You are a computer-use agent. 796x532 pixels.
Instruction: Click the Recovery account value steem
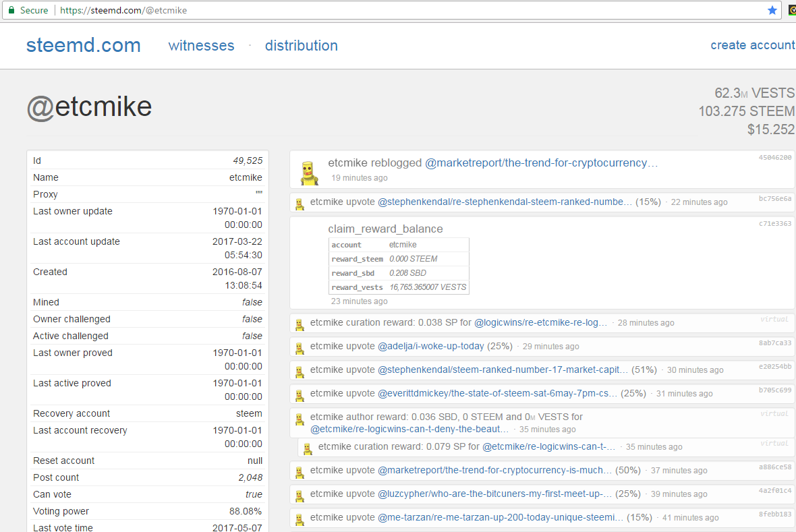click(x=250, y=414)
